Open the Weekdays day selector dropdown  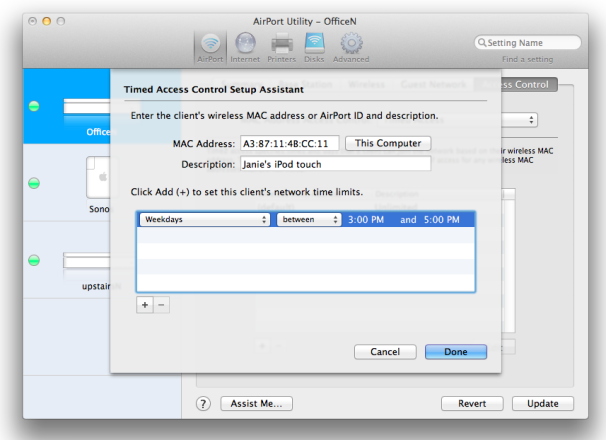coord(204,220)
